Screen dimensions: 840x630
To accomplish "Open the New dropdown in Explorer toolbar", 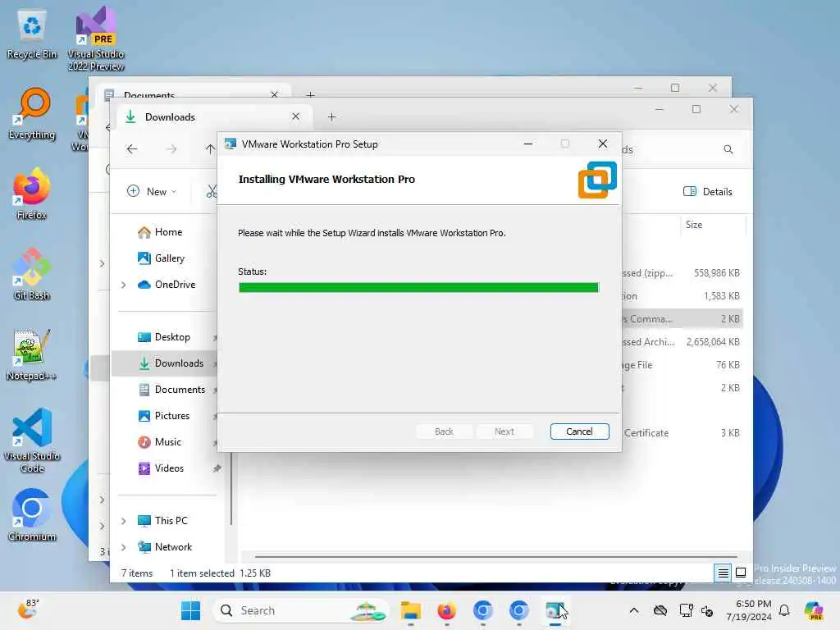I will coord(152,191).
